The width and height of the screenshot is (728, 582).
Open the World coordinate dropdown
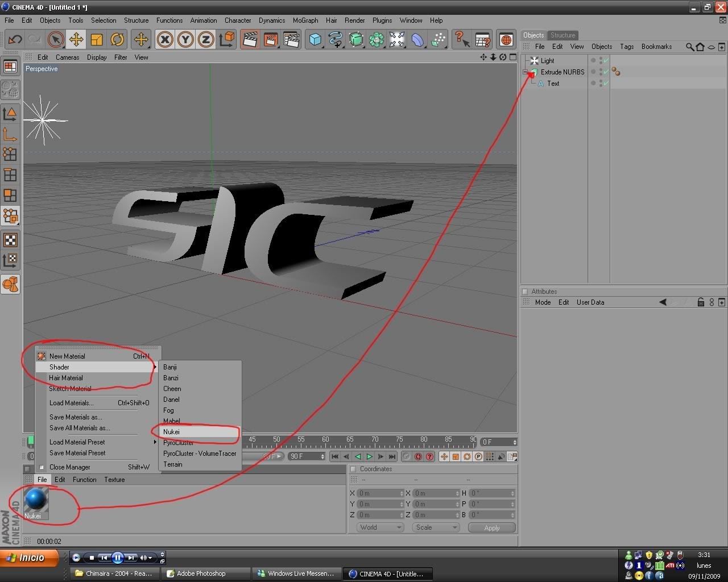(x=380, y=527)
